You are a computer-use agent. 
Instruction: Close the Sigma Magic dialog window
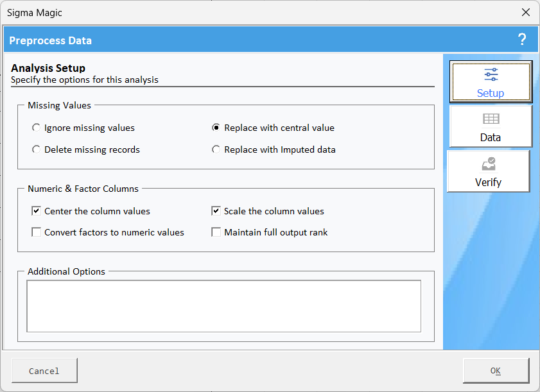click(526, 13)
